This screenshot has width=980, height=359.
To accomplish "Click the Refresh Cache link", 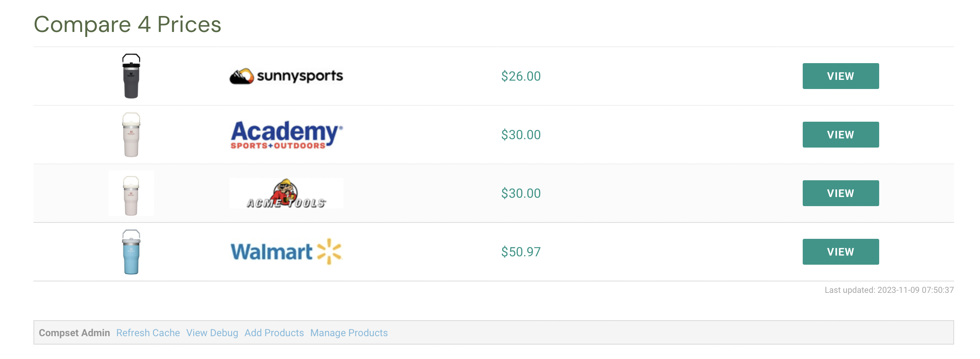I will pyautogui.click(x=148, y=333).
